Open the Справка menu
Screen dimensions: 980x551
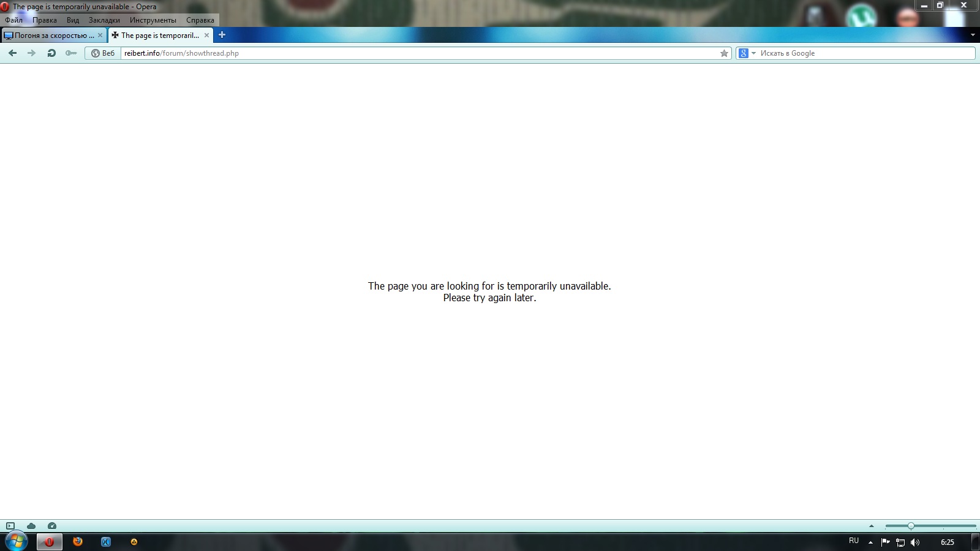[x=200, y=20]
